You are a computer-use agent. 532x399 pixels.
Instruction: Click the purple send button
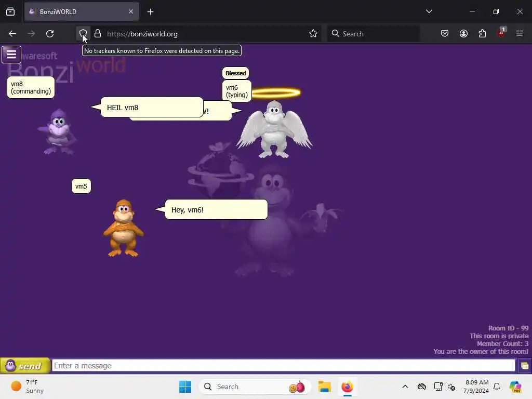tap(25, 365)
